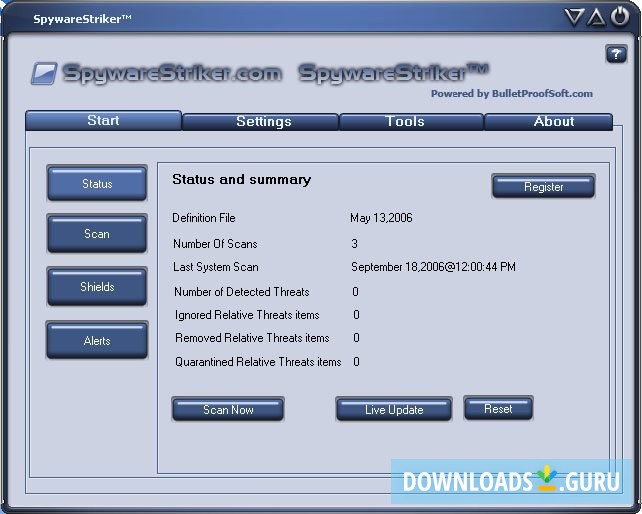The width and height of the screenshot is (642, 514).
Task: Select the Definition File label
Action: point(203,218)
